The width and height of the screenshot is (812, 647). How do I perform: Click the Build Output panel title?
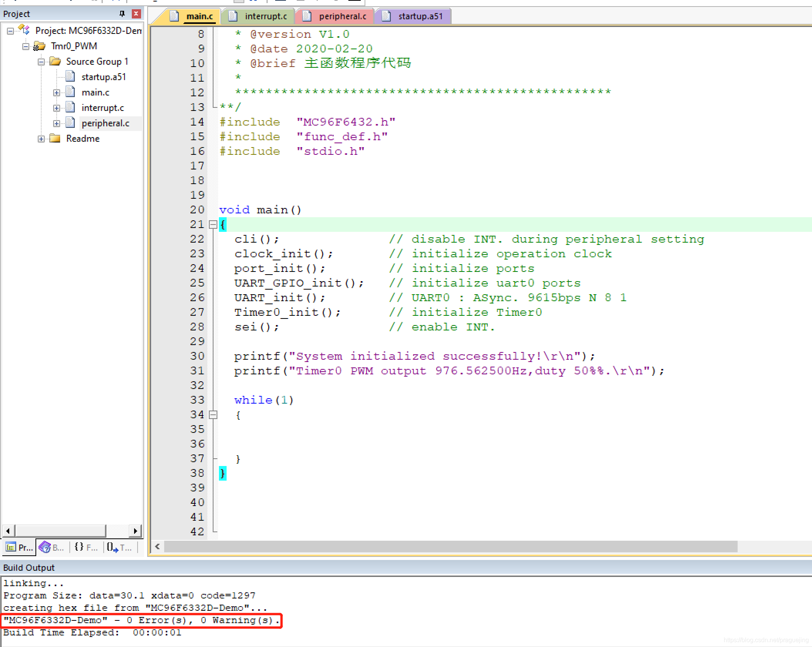click(x=29, y=568)
